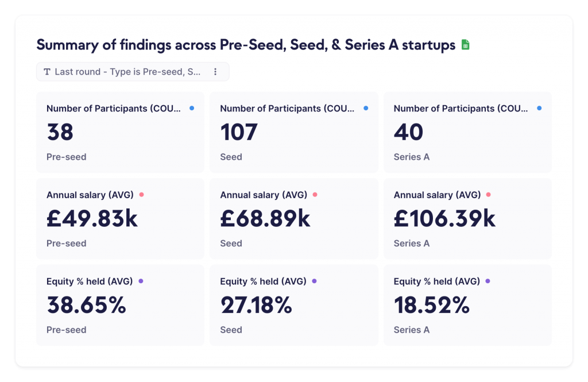Click blue dot on Series A participants card
Screen dimensions: 588x382
[x=539, y=108]
